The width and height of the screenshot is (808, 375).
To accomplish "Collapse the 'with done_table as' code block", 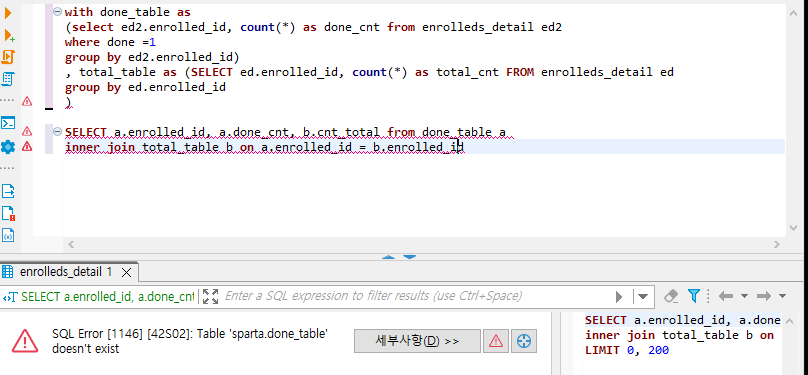I will (x=58, y=11).
